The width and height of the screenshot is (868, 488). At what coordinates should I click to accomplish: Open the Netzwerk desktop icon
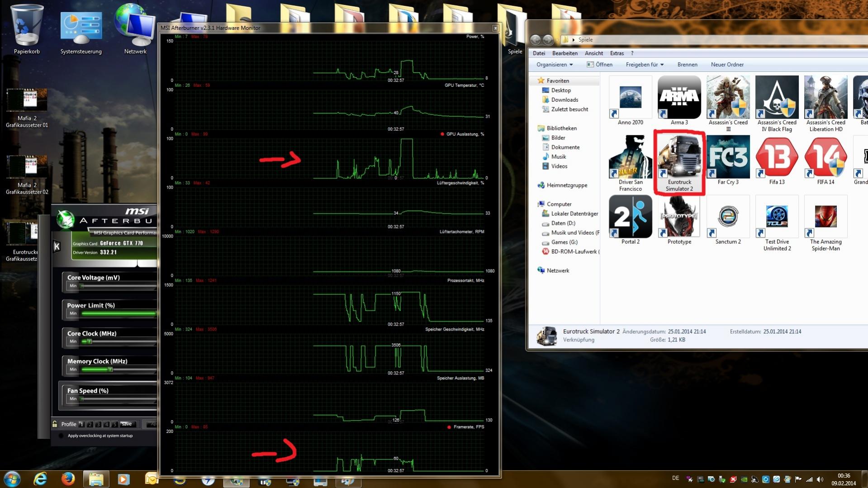135,29
